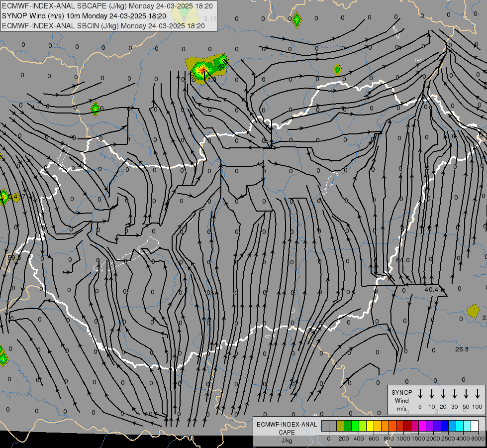
Task: Click the '6000' label on the CAPE scale
Action: pyautogui.click(x=478, y=439)
